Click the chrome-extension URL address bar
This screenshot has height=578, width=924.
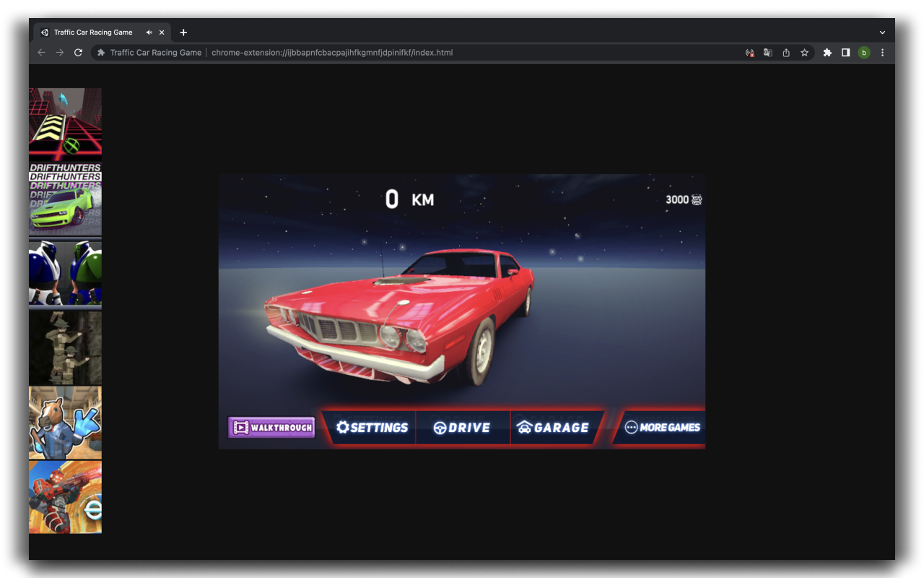332,53
